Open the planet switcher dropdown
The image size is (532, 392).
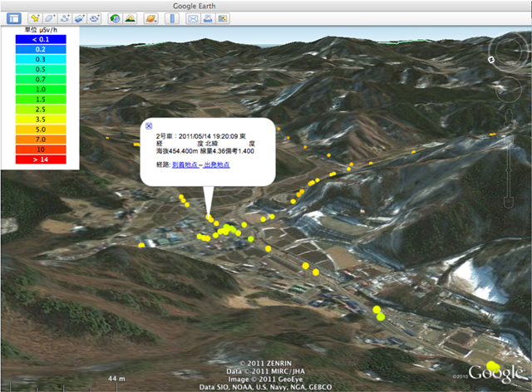150,17
